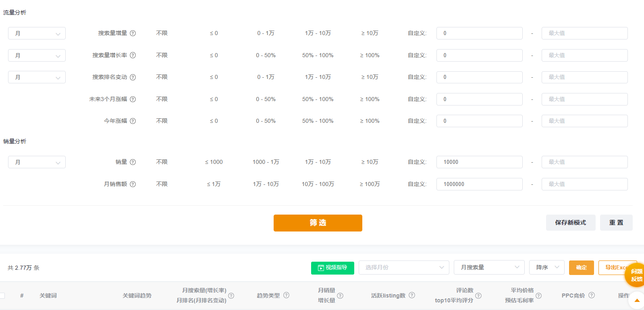Select 不限 for 搜索量增量
The image size is (644, 310).
pyautogui.click(x=162, y=33)
